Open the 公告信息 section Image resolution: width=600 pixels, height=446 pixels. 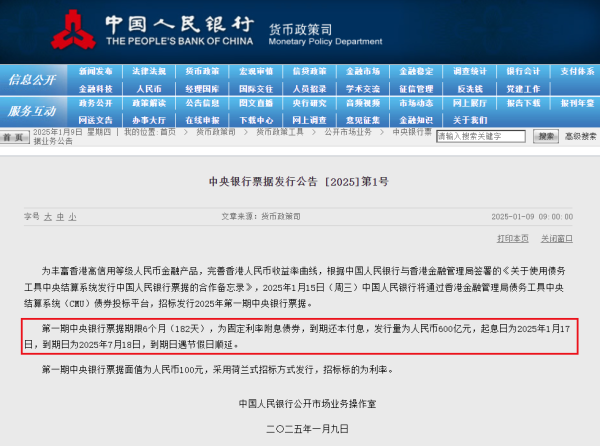coord(202,103)
